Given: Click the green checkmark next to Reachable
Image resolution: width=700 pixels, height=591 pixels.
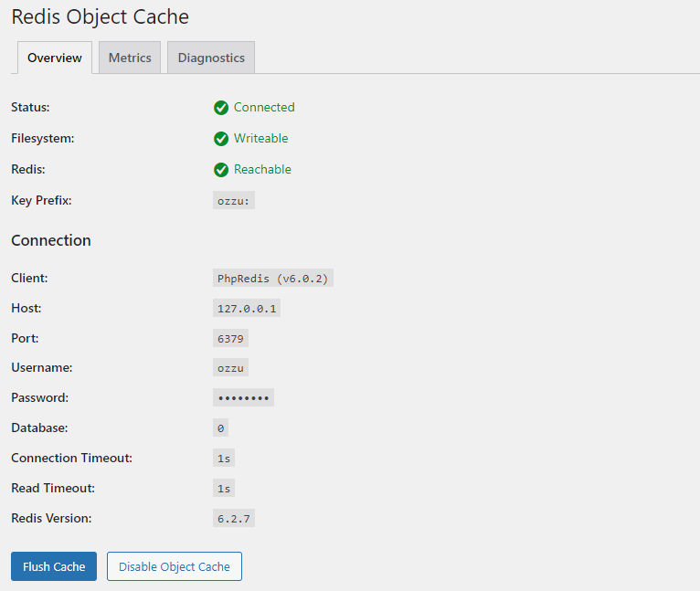Looking at the screenshot, I should pos(221,170).
